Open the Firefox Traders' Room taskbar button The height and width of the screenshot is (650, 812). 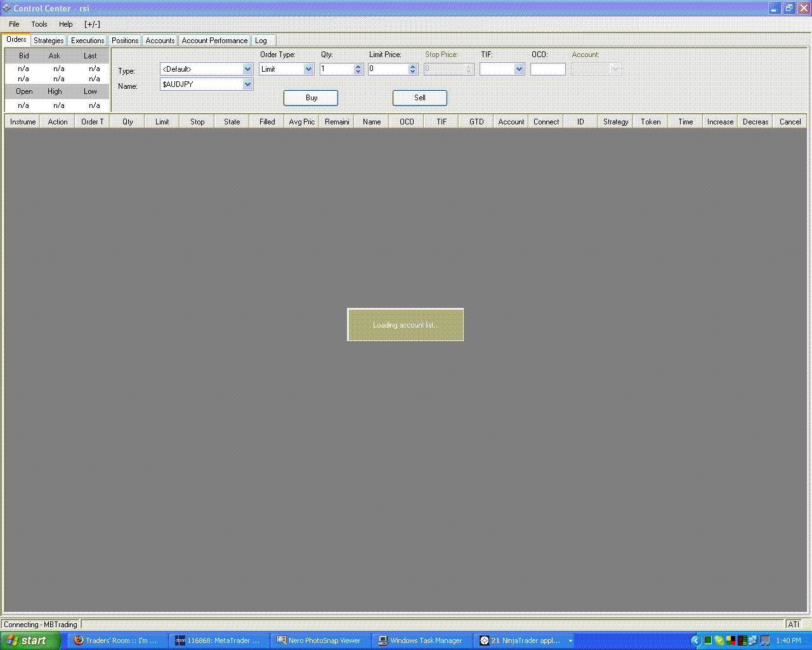pyautogui.click(x=117, y=640)
